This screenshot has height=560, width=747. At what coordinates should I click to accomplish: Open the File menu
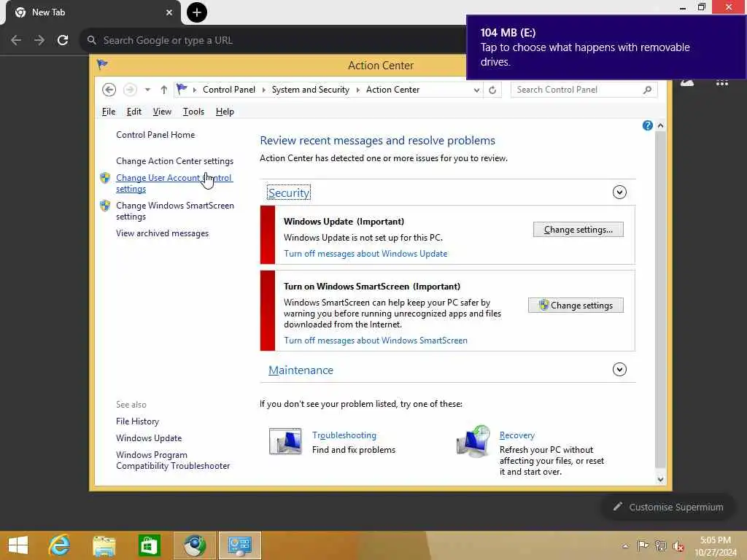[x=109, y=112]
